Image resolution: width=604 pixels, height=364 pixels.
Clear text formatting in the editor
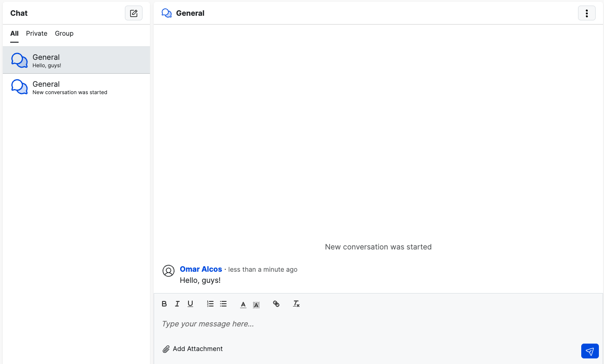tap(296, 304)
